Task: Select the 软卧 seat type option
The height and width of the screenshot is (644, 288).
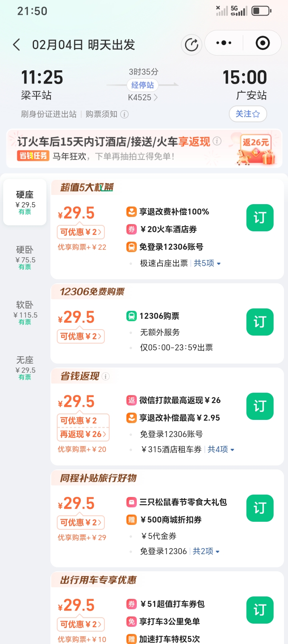Action: (x=25, y=312)
